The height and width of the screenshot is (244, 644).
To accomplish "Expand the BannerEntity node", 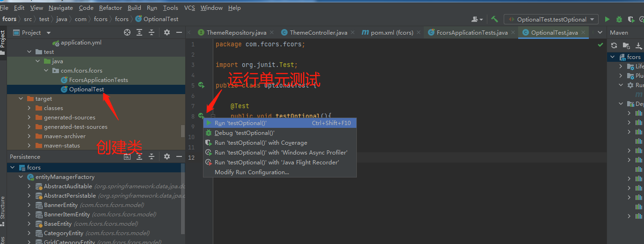I will click(29, 205).
